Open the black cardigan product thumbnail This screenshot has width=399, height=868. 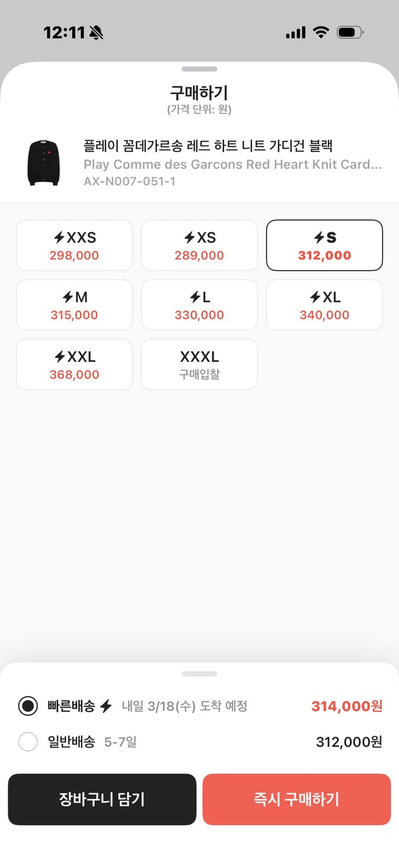tap(42, 164)
